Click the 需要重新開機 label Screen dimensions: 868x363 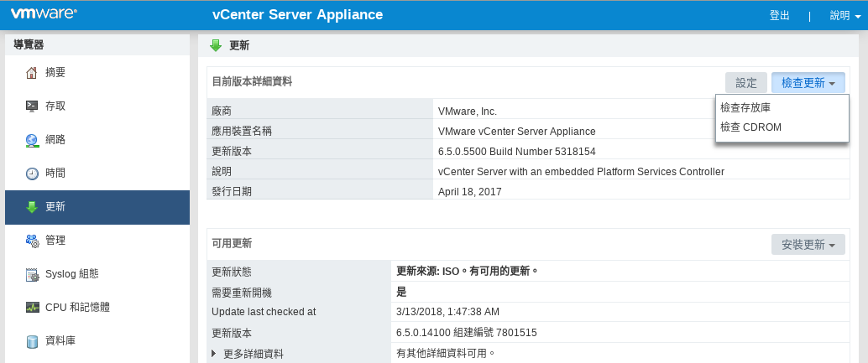tap(242, 293)
